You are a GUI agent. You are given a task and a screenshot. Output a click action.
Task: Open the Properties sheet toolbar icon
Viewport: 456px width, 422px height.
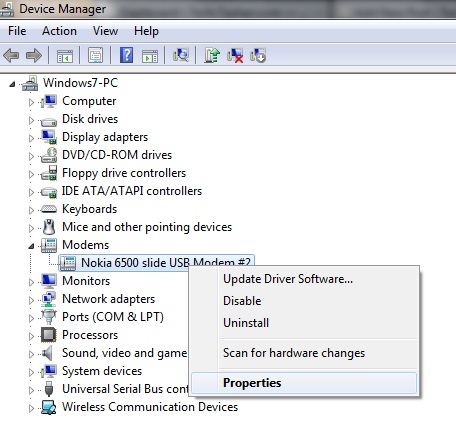coord(95,55)
